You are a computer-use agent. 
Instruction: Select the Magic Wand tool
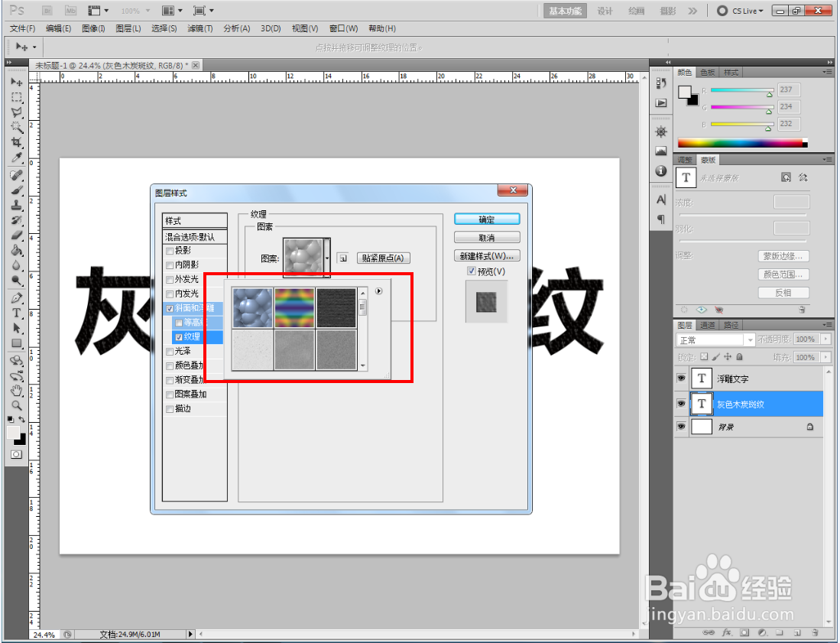17,128
